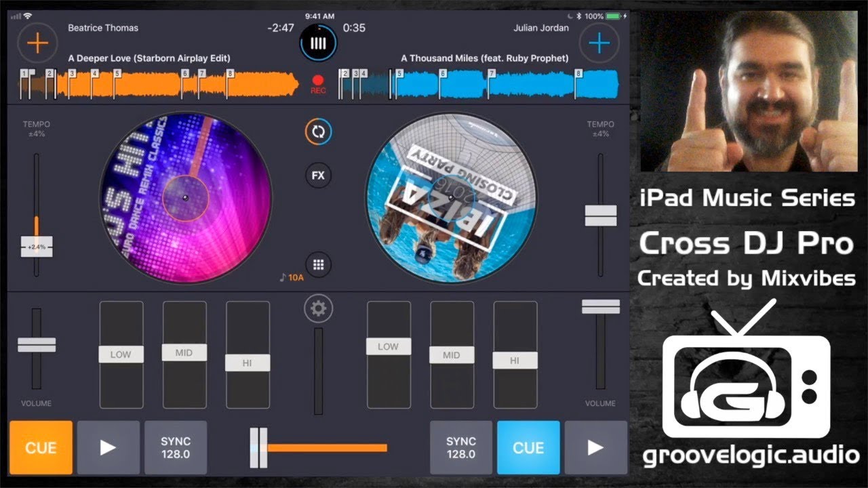Load a track with orange plus button

(37, 43)
